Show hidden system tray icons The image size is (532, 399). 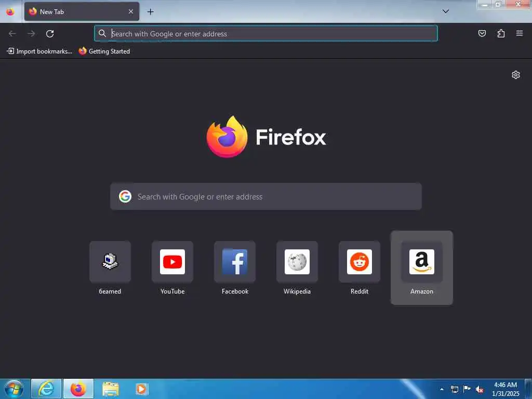[442, 389]
